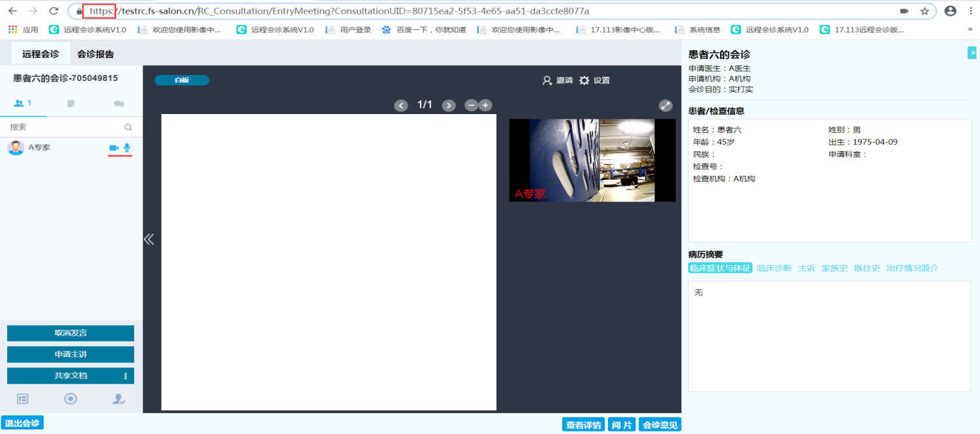Click the record circle icon
The image size is (980, 434).
tap(71, 399)
